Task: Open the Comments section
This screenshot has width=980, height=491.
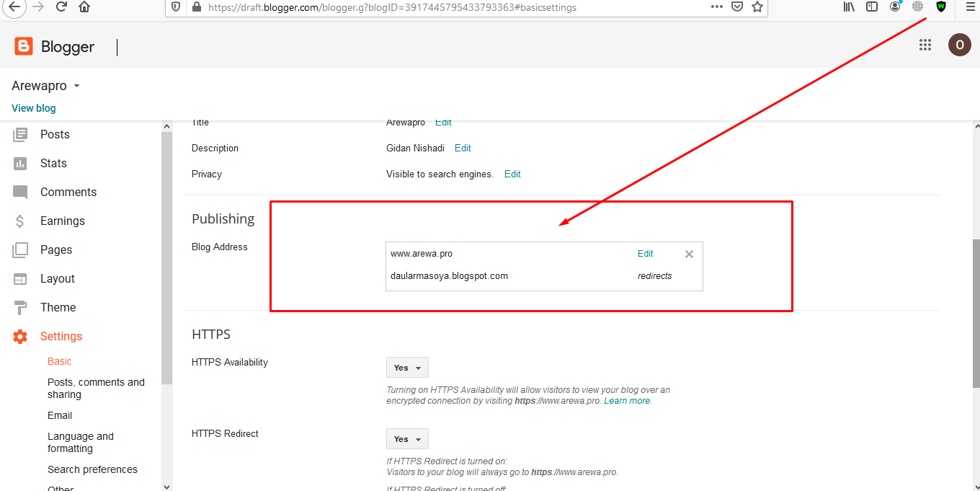Action: coord(68,192)
